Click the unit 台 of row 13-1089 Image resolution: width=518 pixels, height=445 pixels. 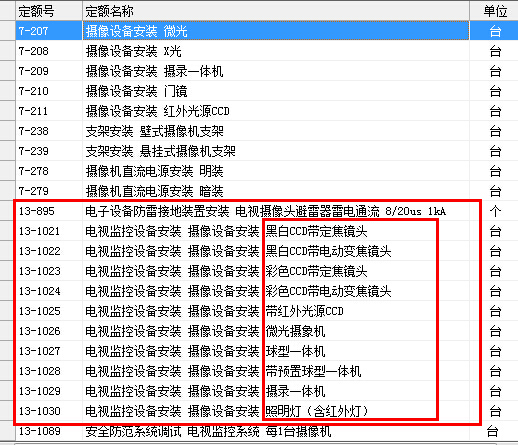click(x=493, y=431)
